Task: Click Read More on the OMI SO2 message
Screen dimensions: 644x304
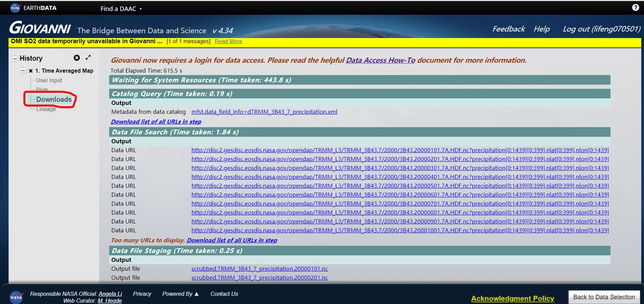Action: 228,41
